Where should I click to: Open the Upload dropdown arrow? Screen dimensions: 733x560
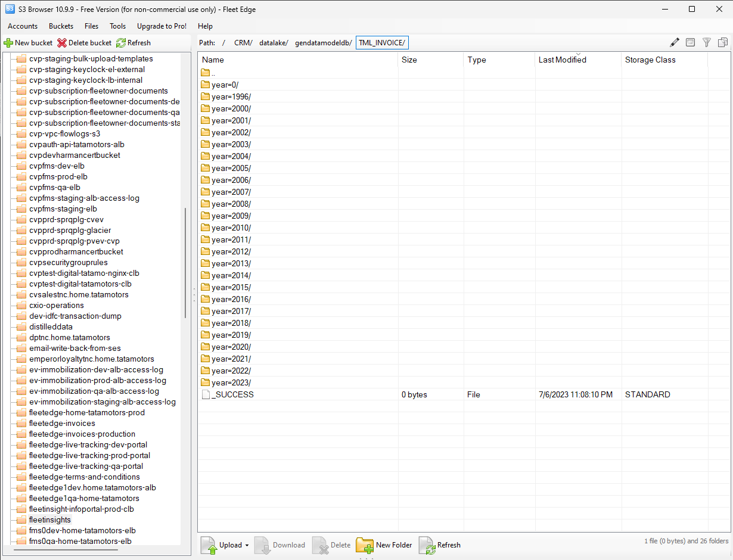tap(247, 545)
